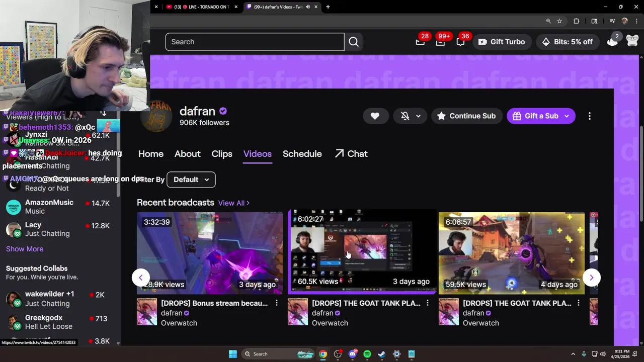
Task: Select the Videos tab
Action: click(x=258, y=154)
